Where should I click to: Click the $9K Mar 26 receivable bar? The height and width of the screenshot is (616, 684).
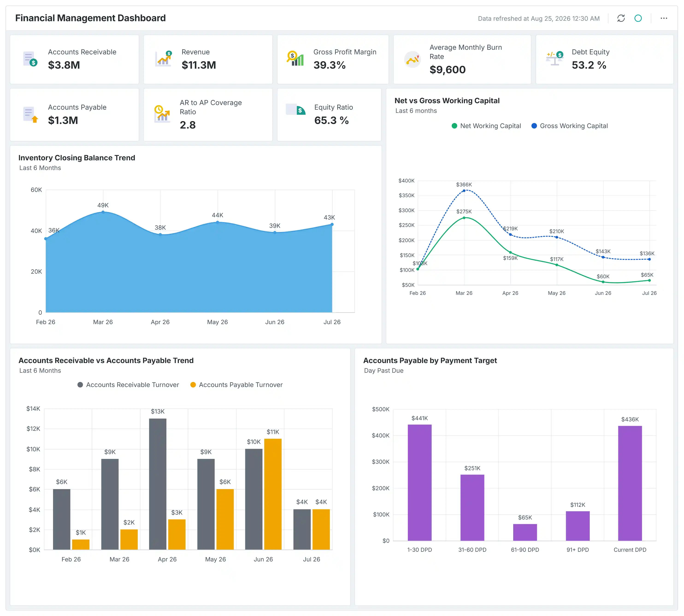click(x=110, y=504)
